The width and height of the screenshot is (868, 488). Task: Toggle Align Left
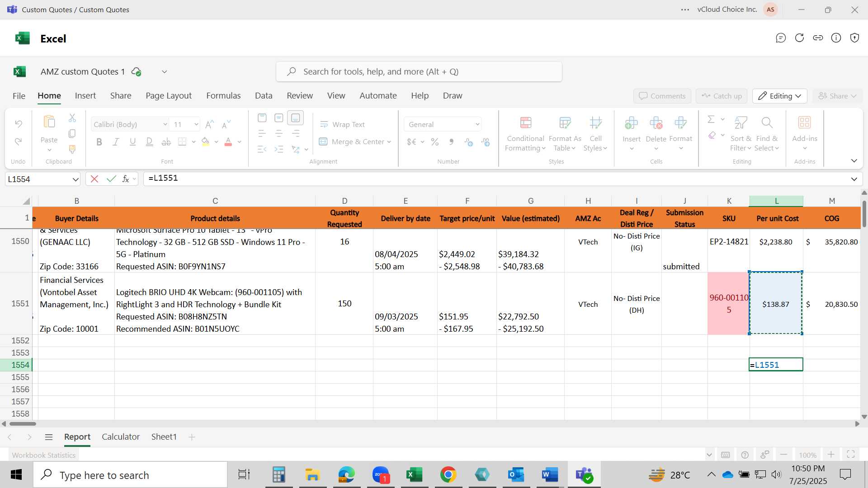click(x=262, y=133)
